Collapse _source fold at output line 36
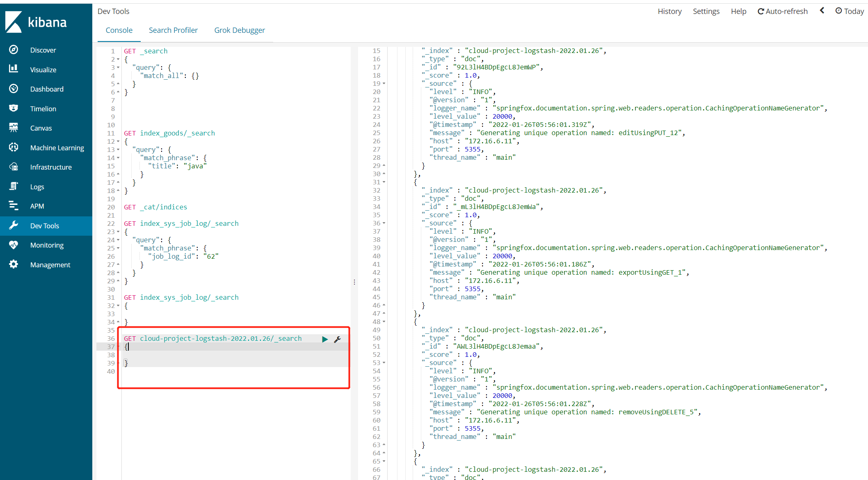Viewport: 868px width, 480px height. click(x=384, y=223)
